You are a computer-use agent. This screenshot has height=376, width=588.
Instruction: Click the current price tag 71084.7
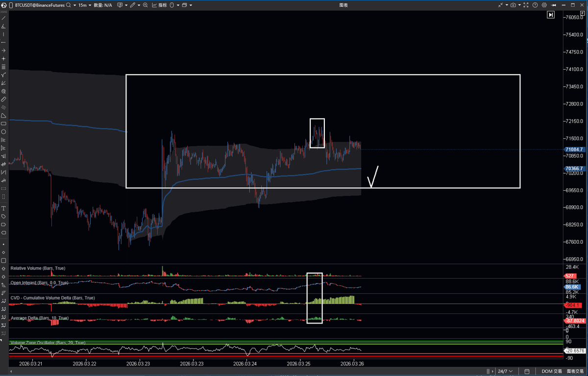[574, 149]
